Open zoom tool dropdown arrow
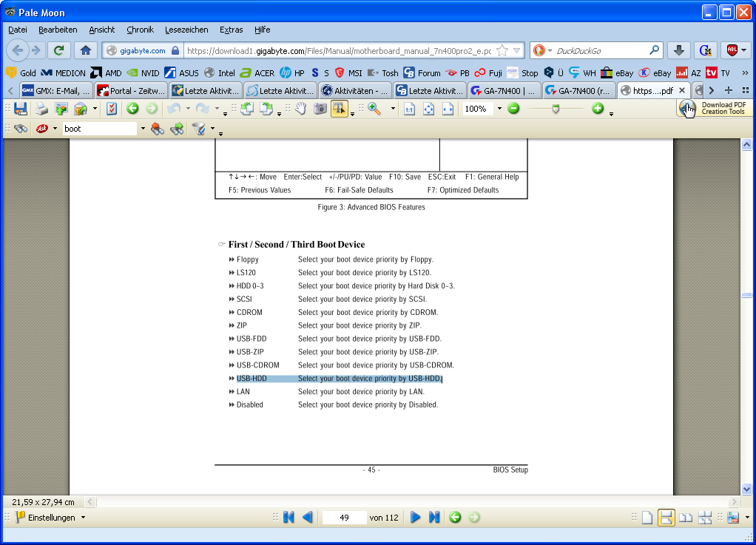The height and width of the screenshot is (545, 756). pos(393,109)
